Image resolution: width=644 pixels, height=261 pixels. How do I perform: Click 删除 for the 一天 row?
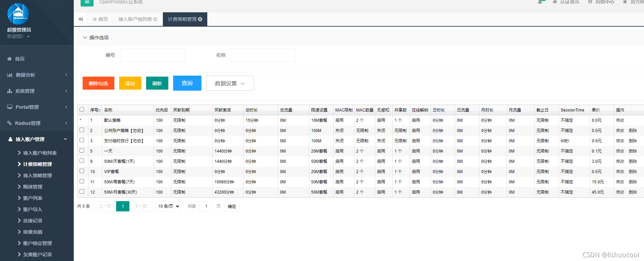[633, 151]
